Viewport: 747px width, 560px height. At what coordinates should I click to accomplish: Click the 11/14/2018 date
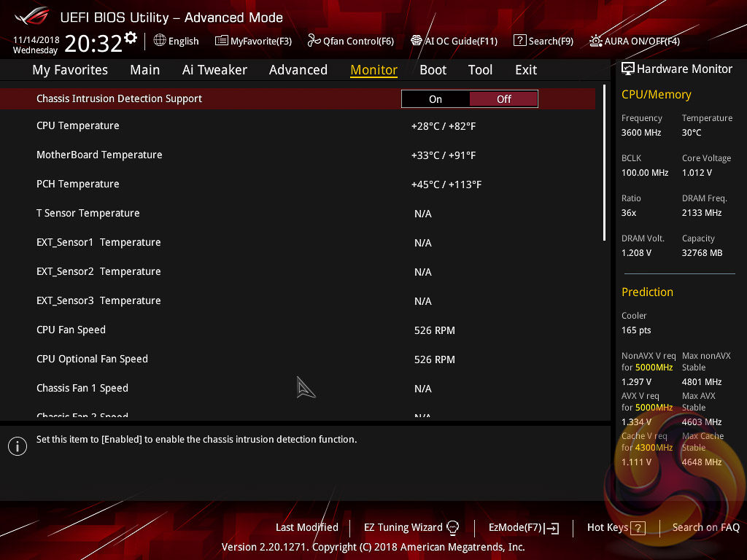[36, 39]
